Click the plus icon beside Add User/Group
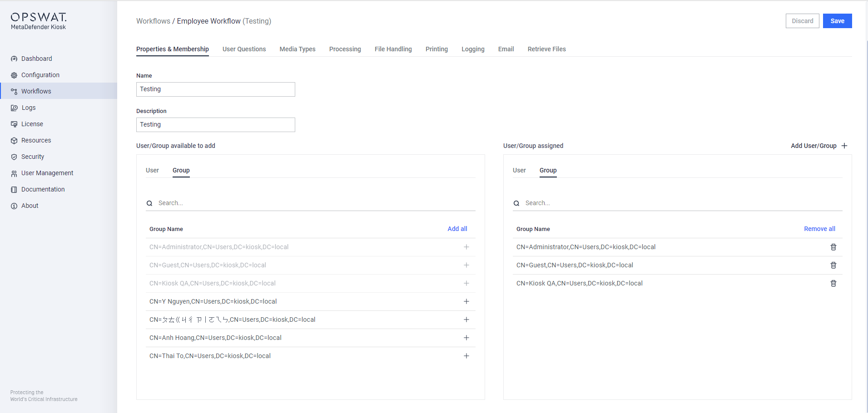Screen dimensions: 868x413 click(x=844, y=146)
